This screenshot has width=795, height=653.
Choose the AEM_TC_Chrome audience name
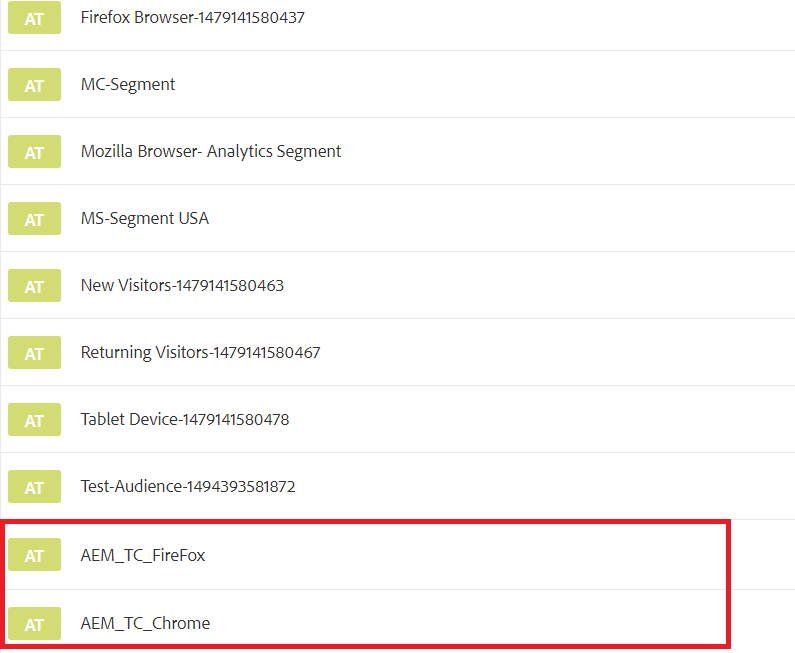[x=145, y=623]
